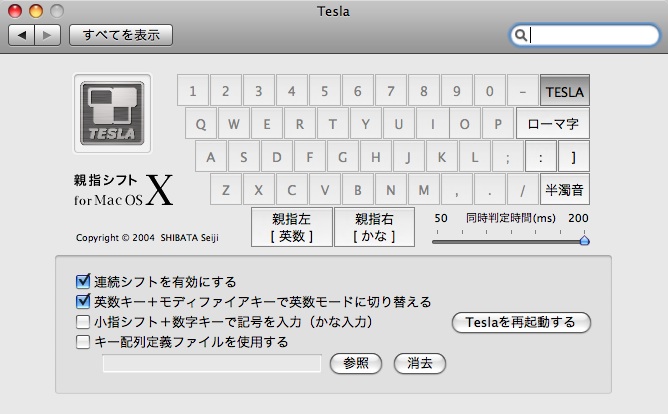Click the search magnifier icon
Viewport: 668px width, 414px height.
[520, 35]
